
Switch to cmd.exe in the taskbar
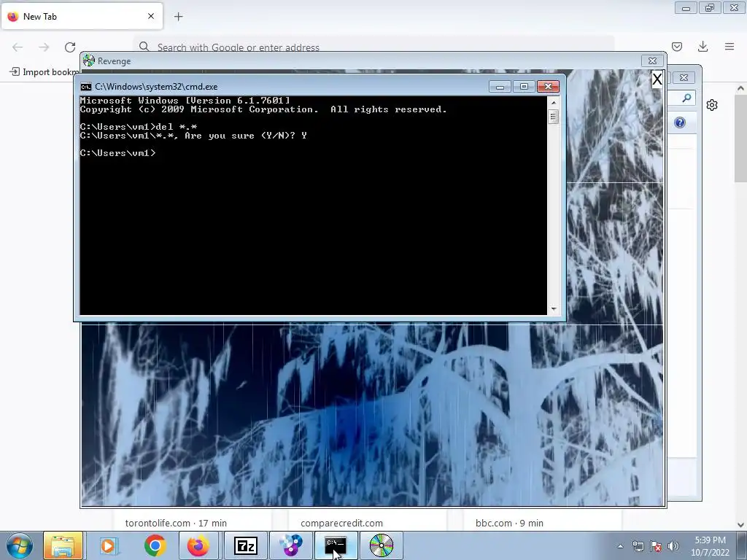(336, 545)
